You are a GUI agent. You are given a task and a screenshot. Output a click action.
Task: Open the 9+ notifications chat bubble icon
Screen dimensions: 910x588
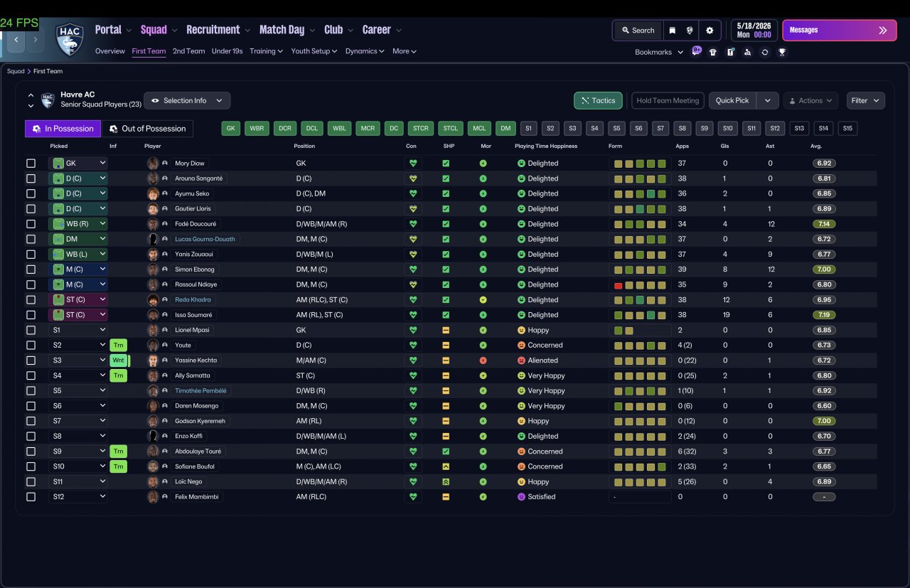(x=696, y=51)
